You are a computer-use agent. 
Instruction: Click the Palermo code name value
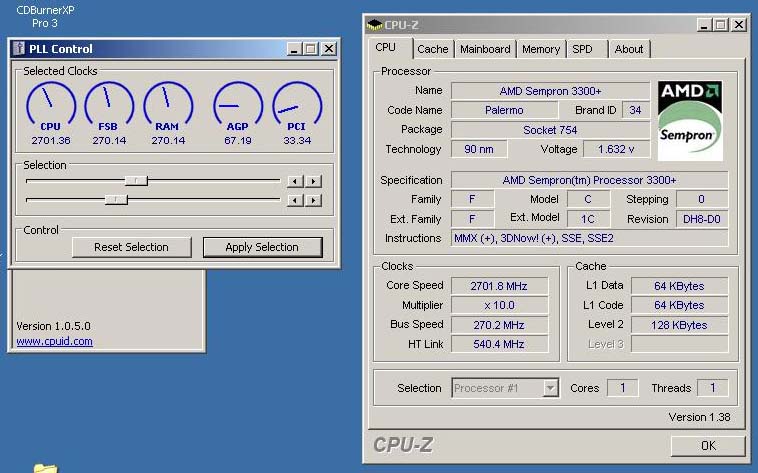tap(504, 110)
